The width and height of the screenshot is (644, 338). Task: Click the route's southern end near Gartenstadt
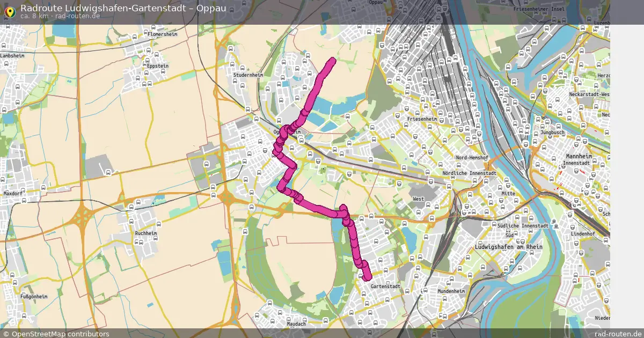(x=368, y=277)
